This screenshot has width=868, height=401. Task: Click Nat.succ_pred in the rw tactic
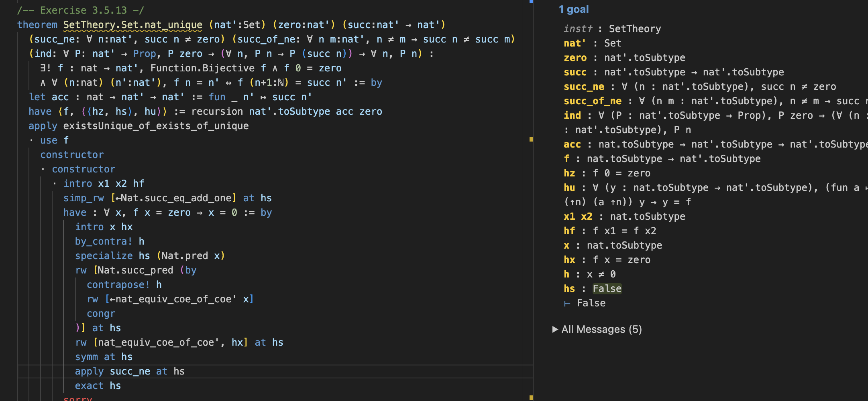tap(135, 270)
